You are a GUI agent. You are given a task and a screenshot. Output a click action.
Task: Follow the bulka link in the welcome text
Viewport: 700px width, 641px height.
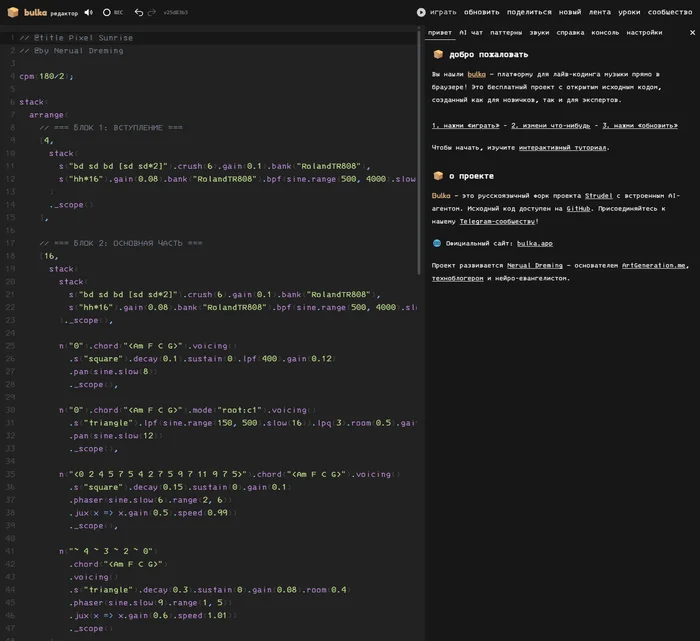pyautogui.click(x=476, y=74)
